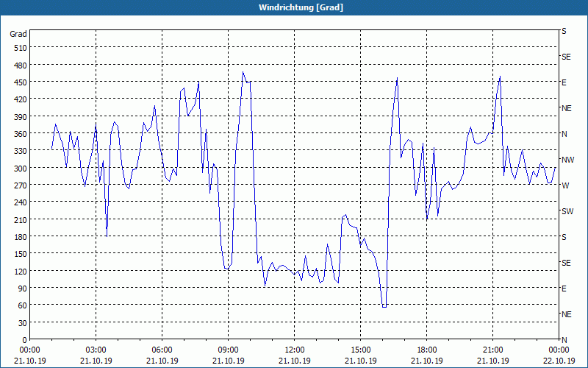This screenshot has width=588, height=368.
Task: Pick the 360 y-axis value
Action: tap(21, 134)
